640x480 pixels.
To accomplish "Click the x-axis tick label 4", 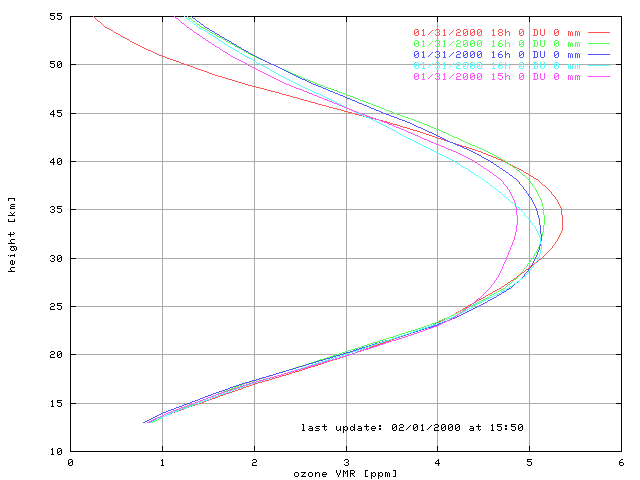I will [x=438, y=462].
